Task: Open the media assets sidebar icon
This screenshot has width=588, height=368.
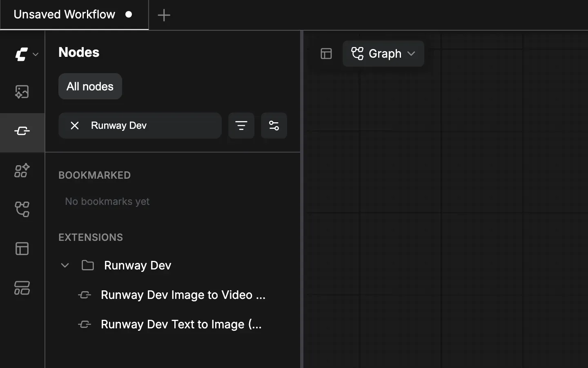Action: [x=22, y=92]
